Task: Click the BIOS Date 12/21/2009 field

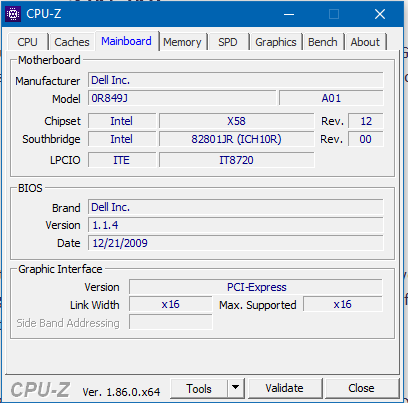Action: [236, 243]
